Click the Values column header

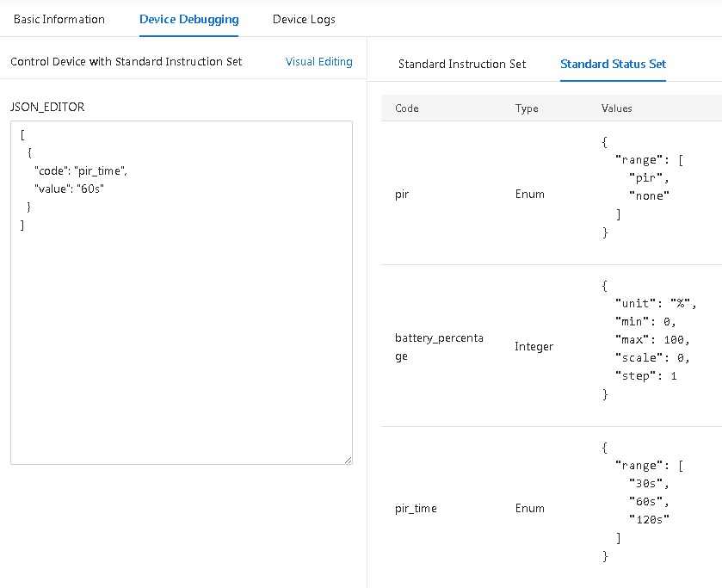(x=616, y=108)
